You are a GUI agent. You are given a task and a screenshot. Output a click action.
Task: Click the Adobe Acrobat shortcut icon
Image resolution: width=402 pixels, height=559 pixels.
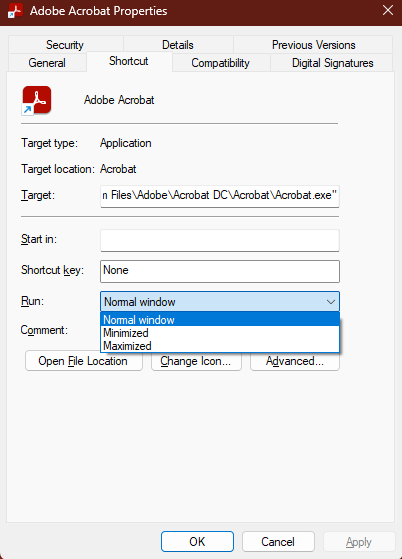37,100
